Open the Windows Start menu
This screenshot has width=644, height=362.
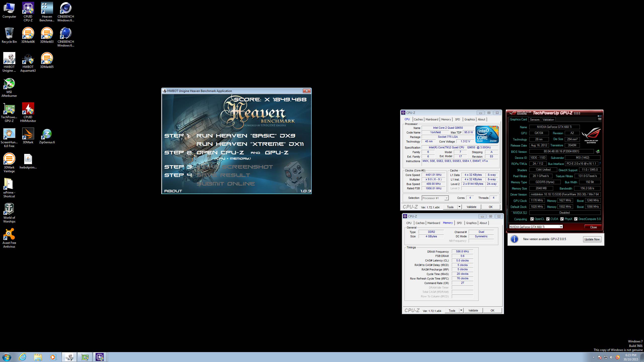tap(7, 357)
